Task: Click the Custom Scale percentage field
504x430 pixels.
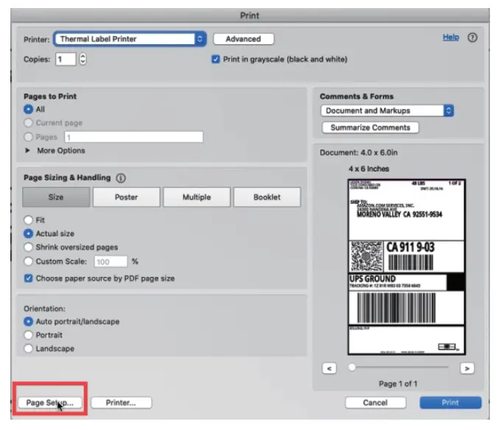Action: [111, 261]
